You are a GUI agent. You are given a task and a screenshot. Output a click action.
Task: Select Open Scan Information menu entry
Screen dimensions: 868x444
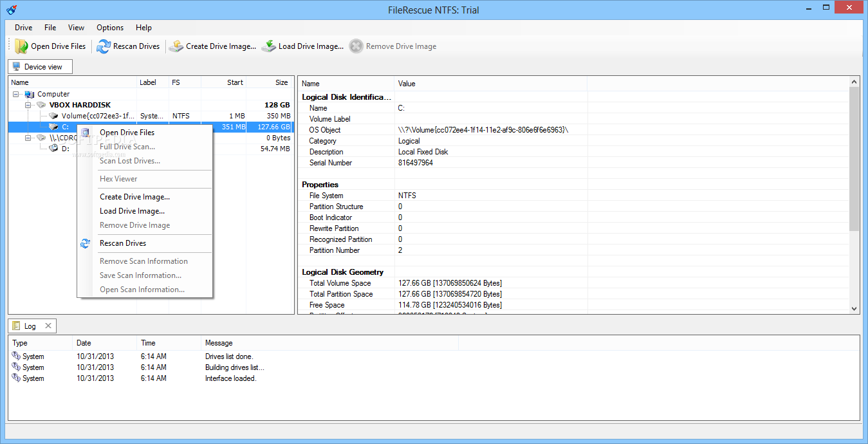[x=145, y=290]
